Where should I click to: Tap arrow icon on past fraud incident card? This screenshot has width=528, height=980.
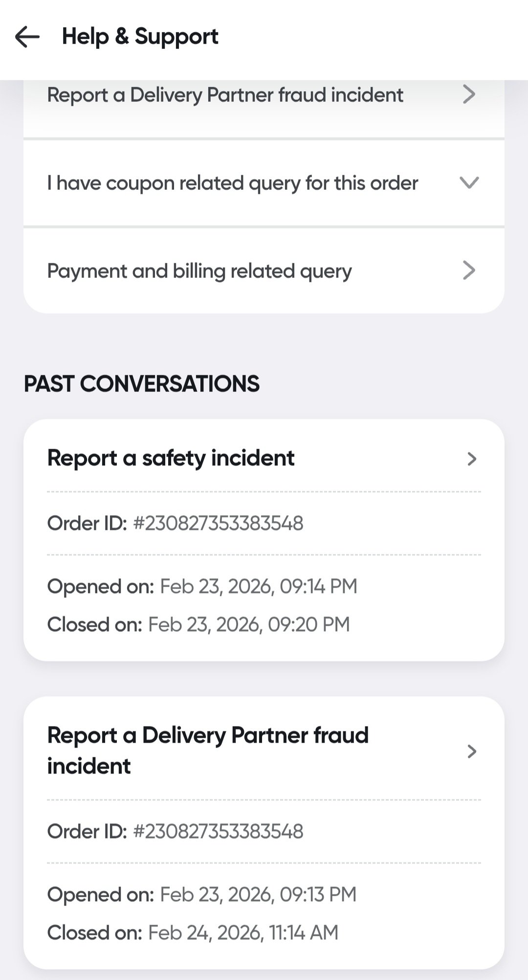[471, 751]
